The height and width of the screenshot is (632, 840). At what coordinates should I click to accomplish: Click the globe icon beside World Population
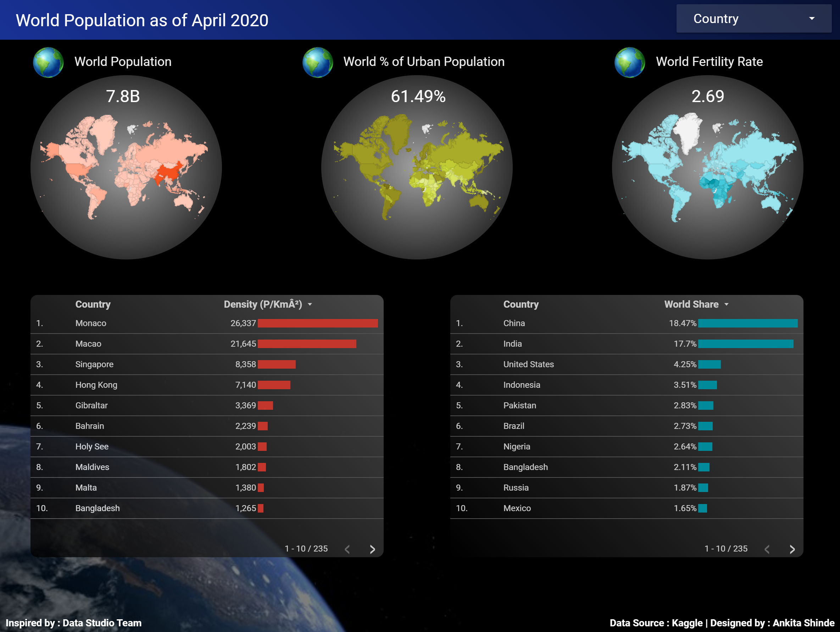(x=48, y=62)
